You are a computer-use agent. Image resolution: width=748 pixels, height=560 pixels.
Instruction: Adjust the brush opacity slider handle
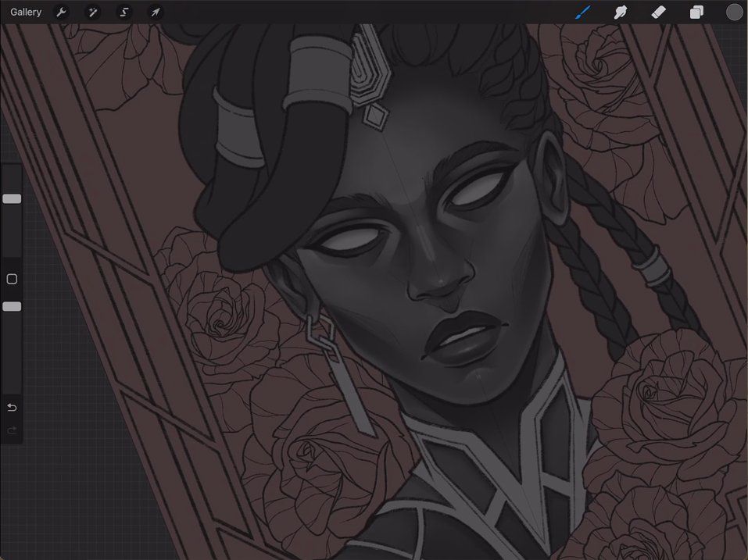(12, 306)
